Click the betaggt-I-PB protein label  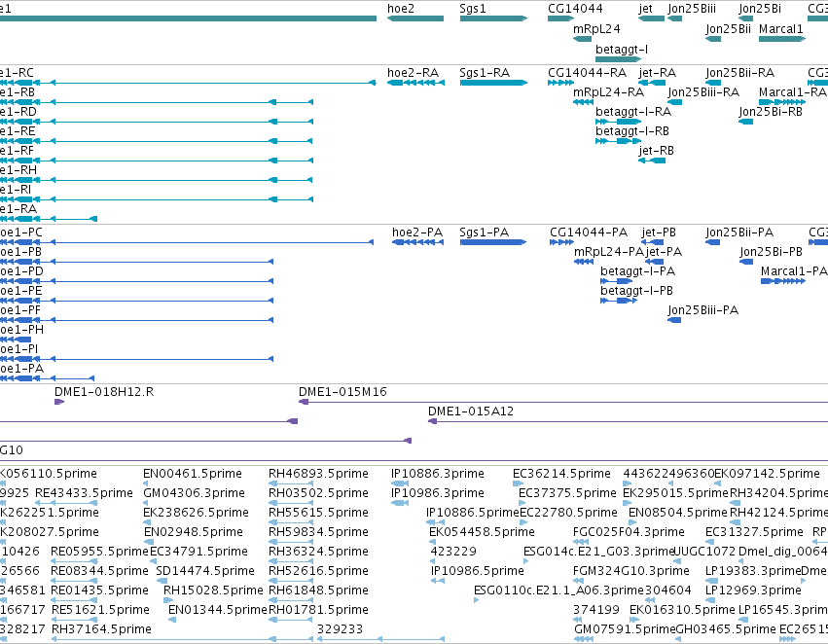(637, 291)
